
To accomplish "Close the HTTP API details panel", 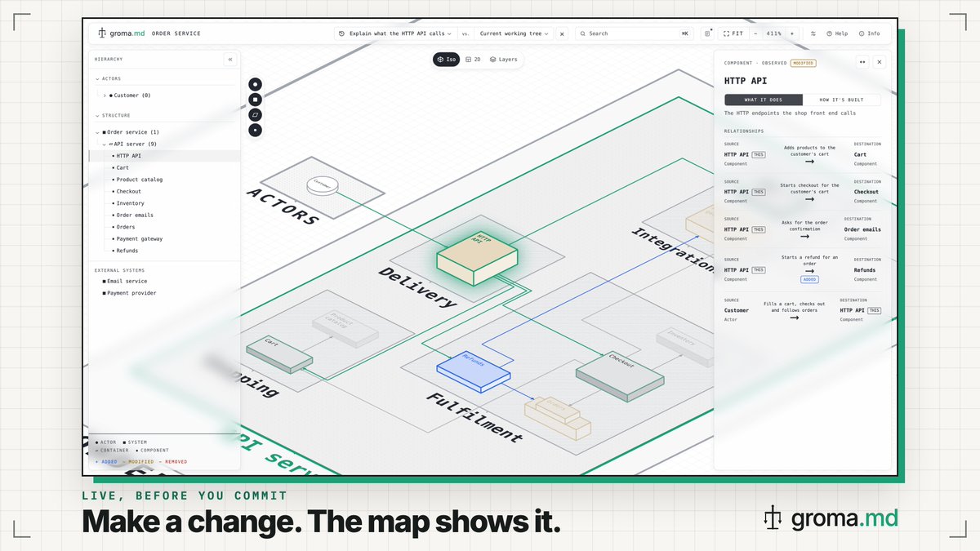I will click(880, 62).
